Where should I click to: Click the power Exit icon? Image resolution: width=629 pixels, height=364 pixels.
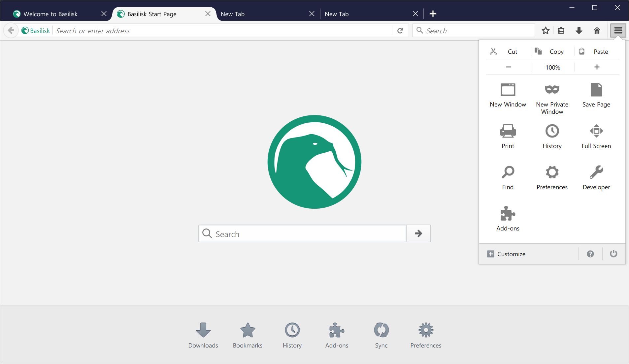pyautogui.click(x=613, y=254)
